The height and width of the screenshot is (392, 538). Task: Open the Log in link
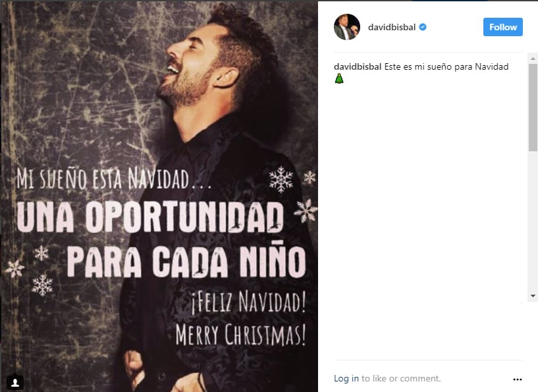346,378
